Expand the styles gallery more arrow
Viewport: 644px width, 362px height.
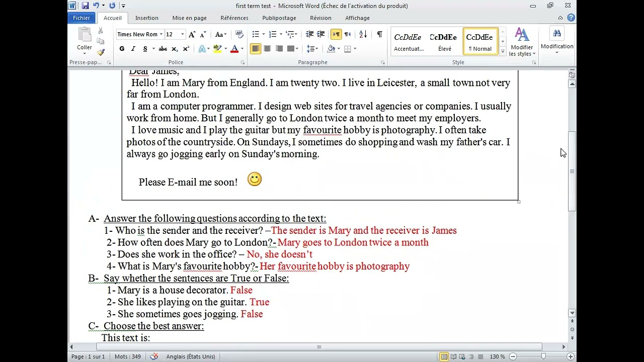pyautogui.click(x=503, y=51)
